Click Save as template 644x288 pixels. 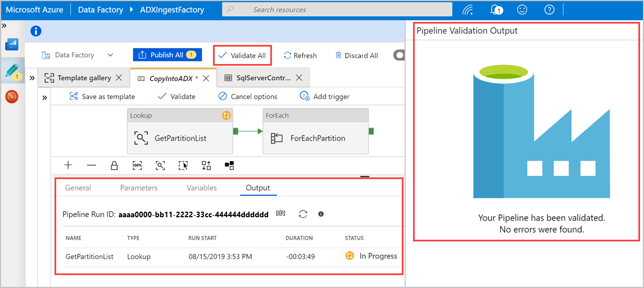click(x=102, y=97)
